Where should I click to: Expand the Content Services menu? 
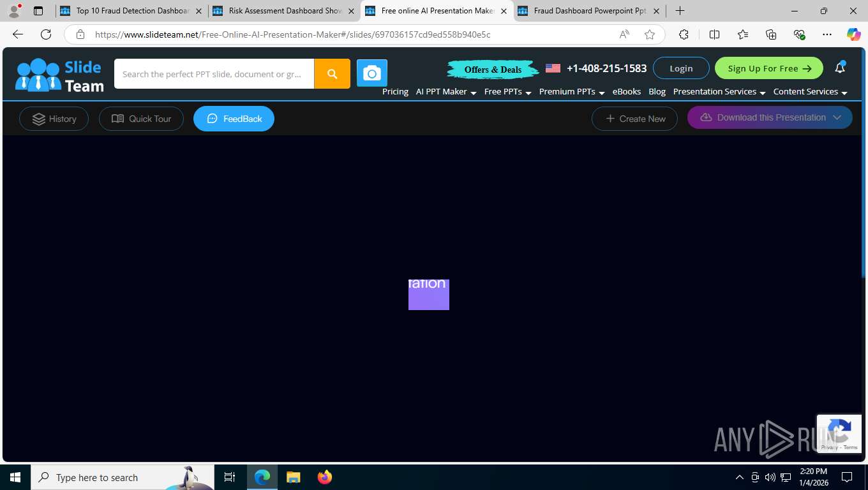coord(810,91)
